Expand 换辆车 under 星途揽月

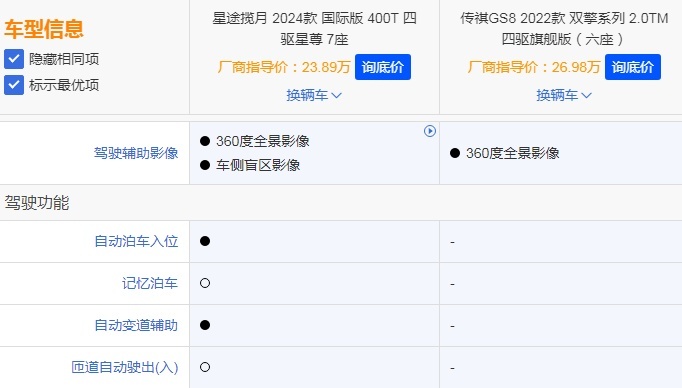point(314,95)
